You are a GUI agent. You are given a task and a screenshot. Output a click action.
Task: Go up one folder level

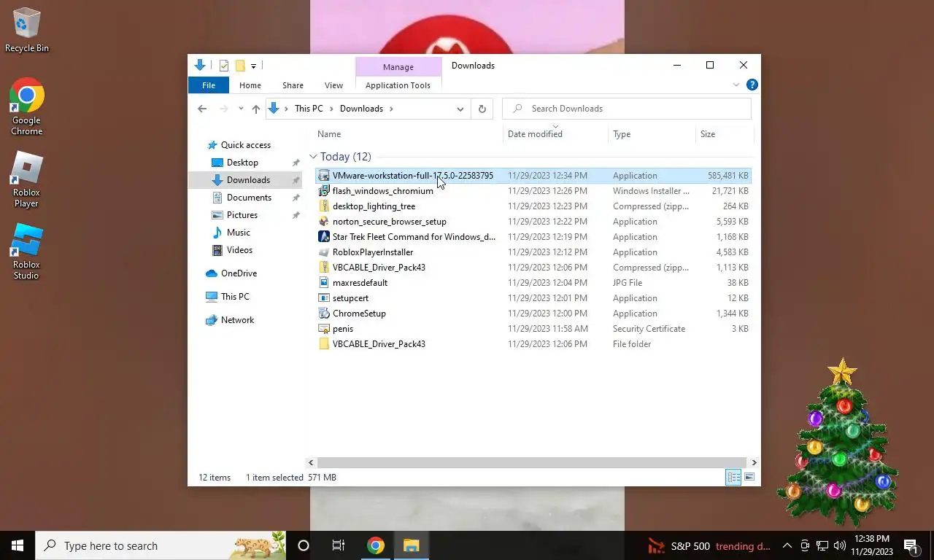255,109
